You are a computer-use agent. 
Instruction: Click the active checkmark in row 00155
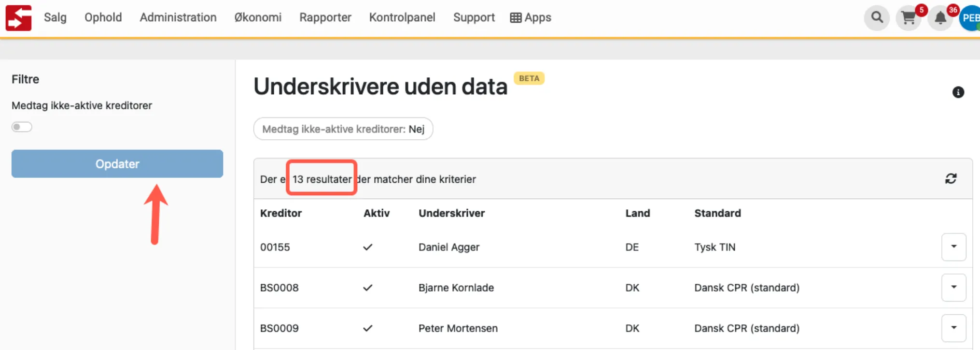(368, 247)
